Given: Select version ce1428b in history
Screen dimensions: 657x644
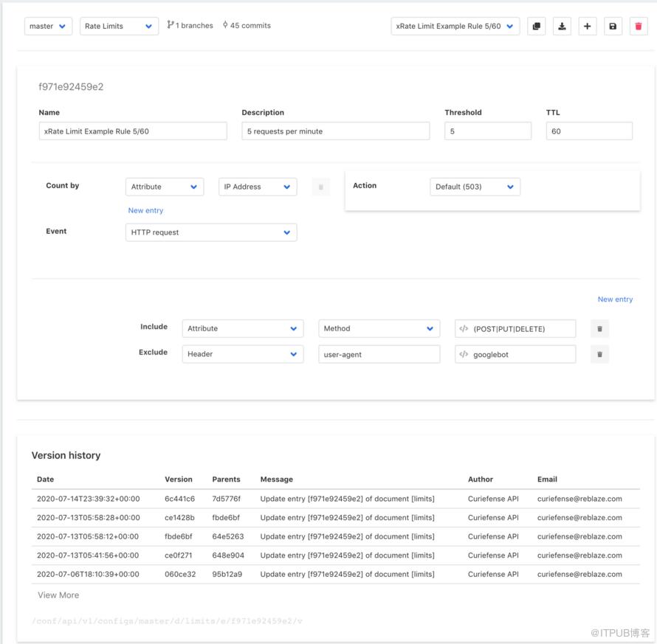Looking at the screenshot, I should pyautogui.click(x=179, y=518).
